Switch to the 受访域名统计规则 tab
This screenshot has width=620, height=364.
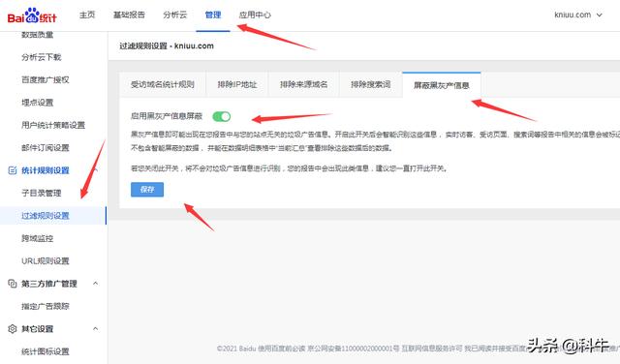tap(163, 84)
